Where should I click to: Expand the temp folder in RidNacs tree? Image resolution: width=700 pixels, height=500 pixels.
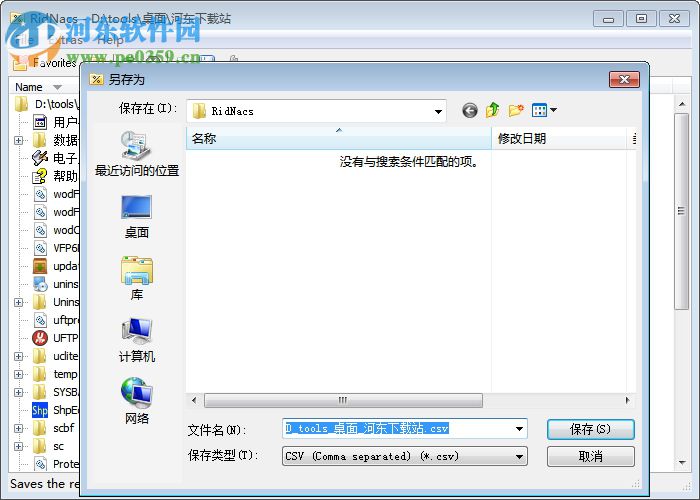(18, 374)
